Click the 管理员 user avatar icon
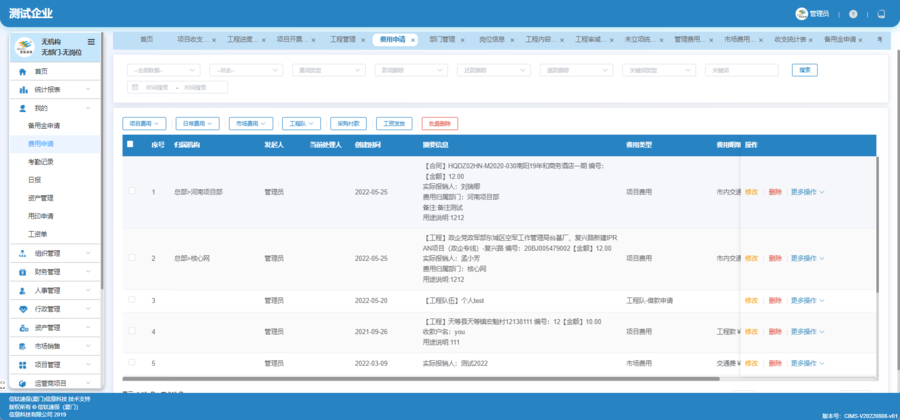Screen dimensions: 900x420 click(801, 14)
